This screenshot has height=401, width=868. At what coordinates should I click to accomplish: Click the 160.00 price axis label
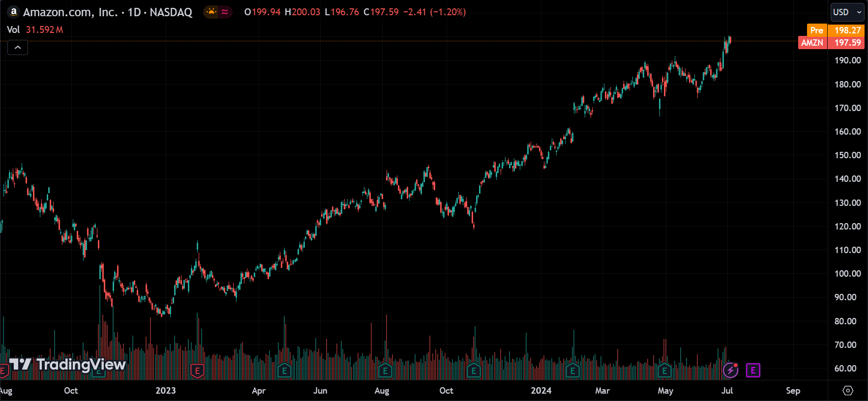847,132
